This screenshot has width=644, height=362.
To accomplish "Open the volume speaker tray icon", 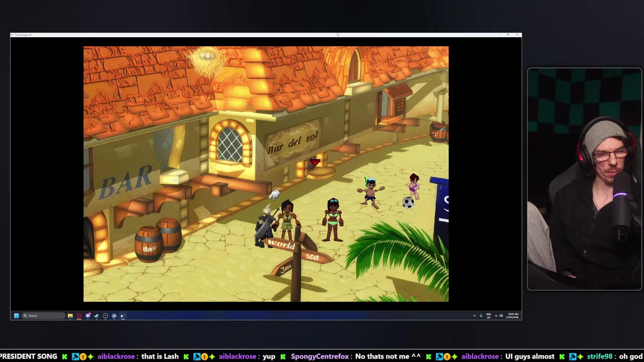I will tap(501, 316).
